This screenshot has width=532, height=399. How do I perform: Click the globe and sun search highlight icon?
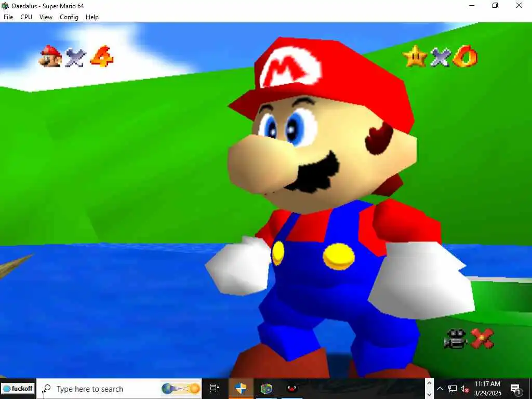(x=180, y=389)
